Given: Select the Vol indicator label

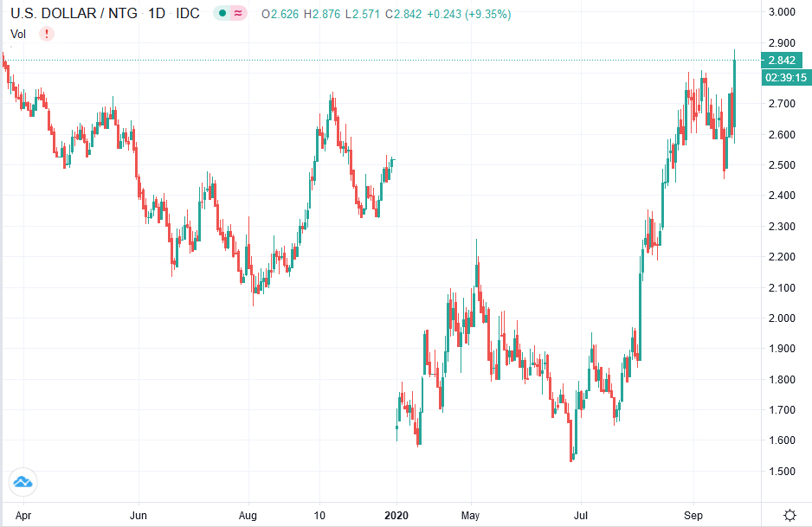Looking at the screenshot, I should [18, 34].
